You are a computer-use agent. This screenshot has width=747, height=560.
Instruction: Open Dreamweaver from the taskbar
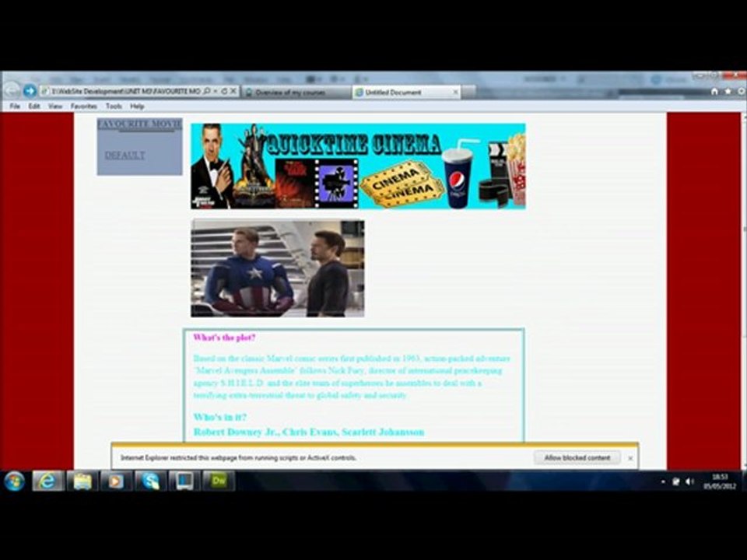click(219, 481)
